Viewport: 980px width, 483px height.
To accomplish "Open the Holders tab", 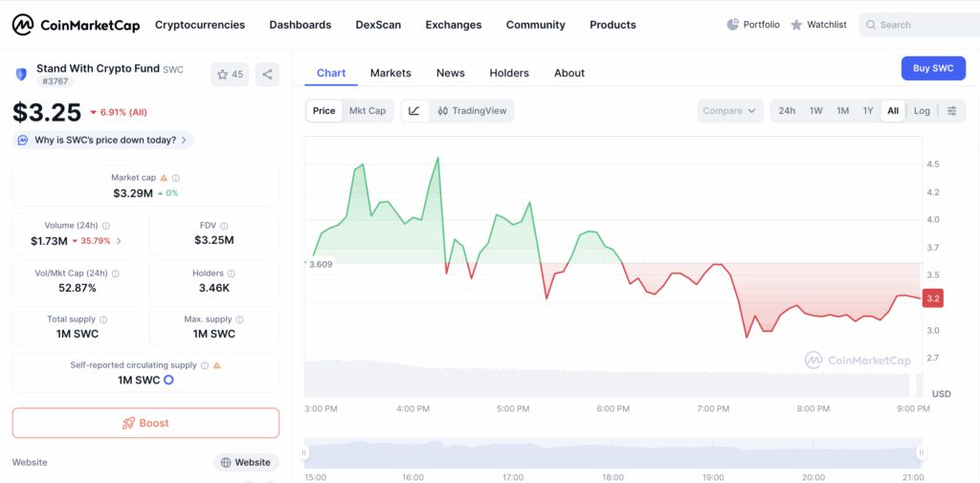I will click(509, 73).
